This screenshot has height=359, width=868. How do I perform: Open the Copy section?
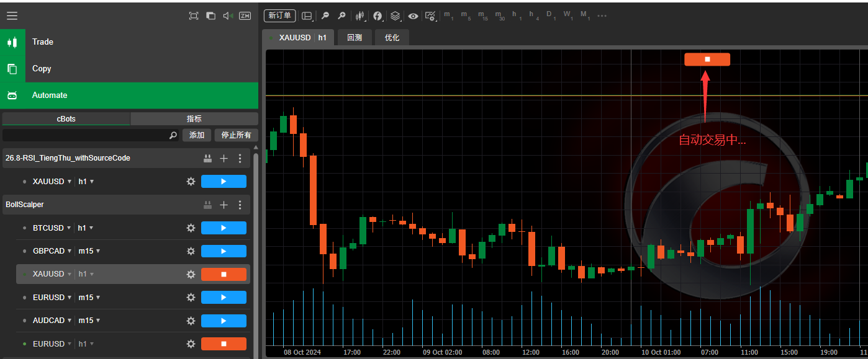point(129,69)
